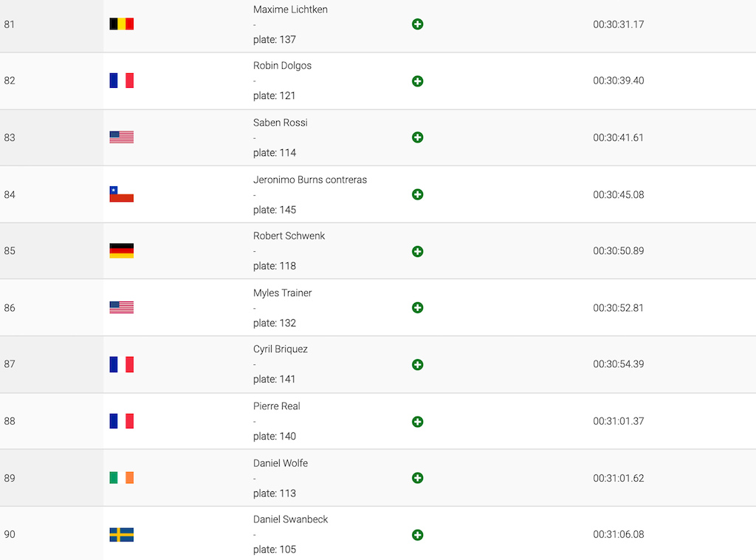Click the Swedish flag in row 90

122,535
